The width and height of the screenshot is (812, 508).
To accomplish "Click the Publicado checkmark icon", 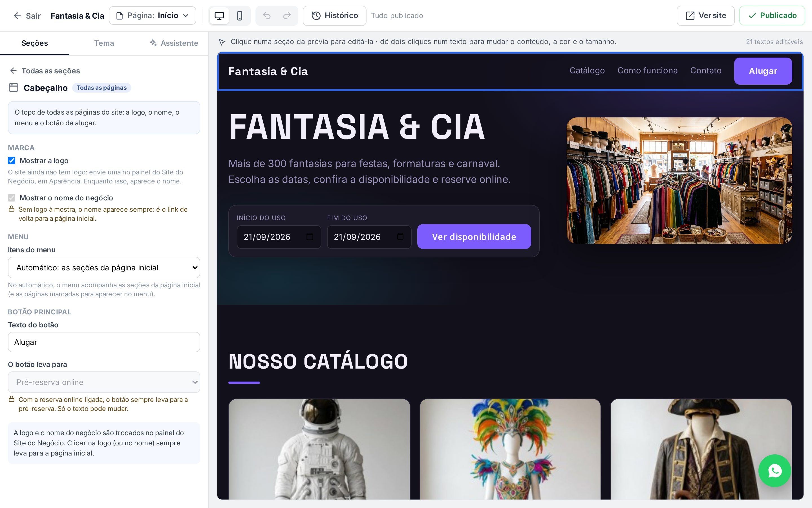I will point(752,16).
